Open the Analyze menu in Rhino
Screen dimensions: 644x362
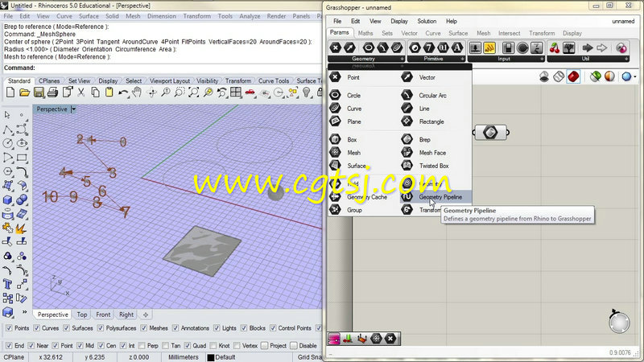(250, 16)
